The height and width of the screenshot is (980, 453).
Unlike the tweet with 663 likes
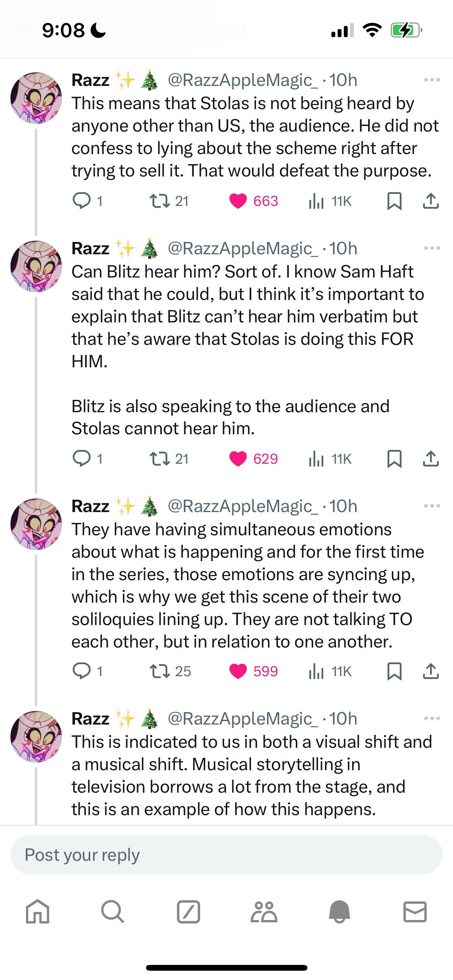click(x=238, y=201)
